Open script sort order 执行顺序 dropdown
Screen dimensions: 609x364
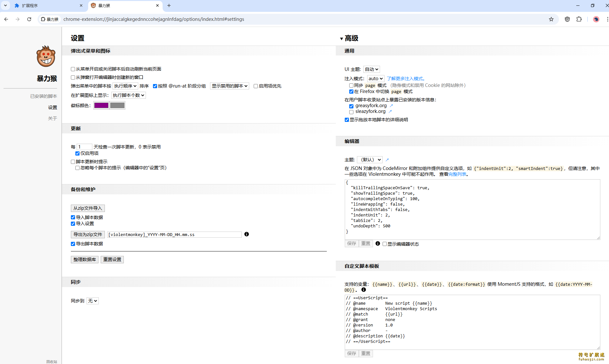pos(125,86)
